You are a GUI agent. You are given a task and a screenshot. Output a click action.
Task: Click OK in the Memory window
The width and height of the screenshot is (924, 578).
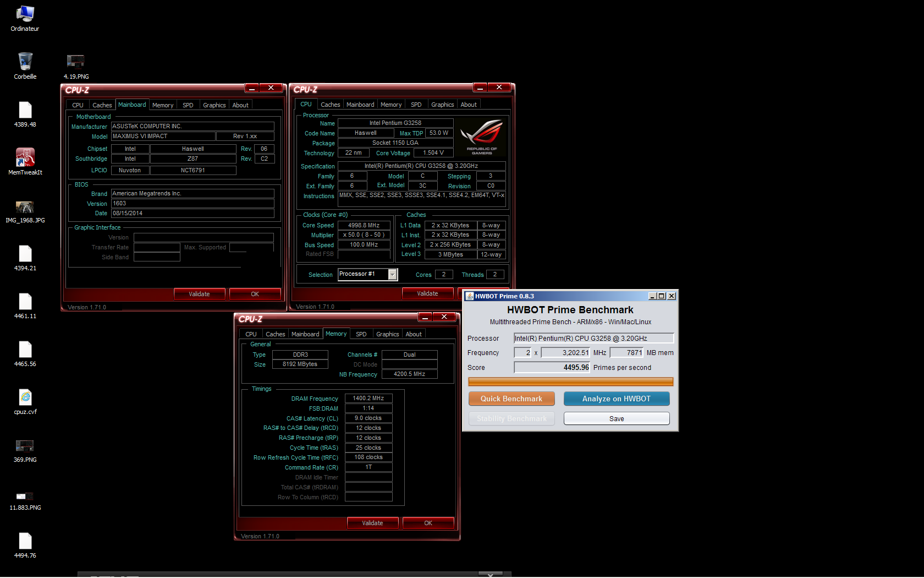pos(428,523)
